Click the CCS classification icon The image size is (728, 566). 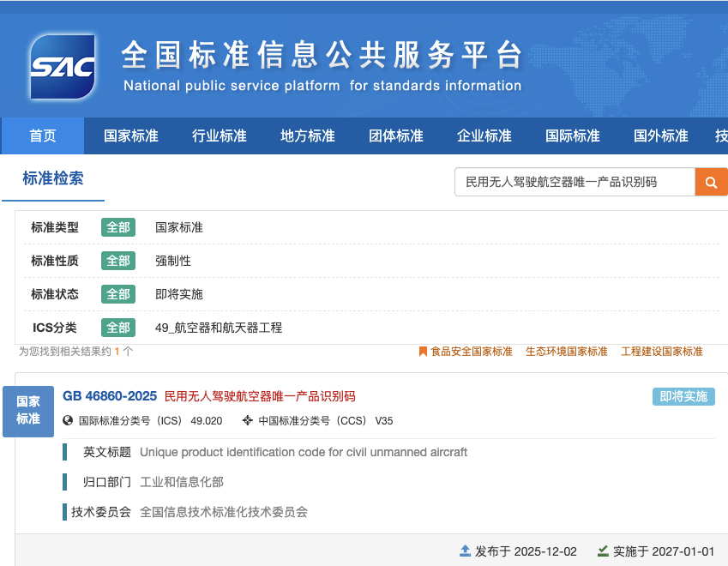[248, 421]
